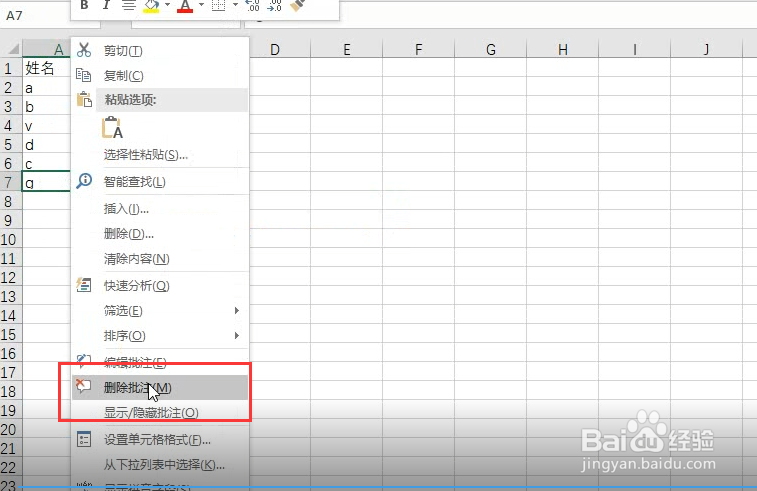The width and height of the screenshot is (757, 491).
Task: Apply the yellow fill color bucket
Action: (152, 6)
